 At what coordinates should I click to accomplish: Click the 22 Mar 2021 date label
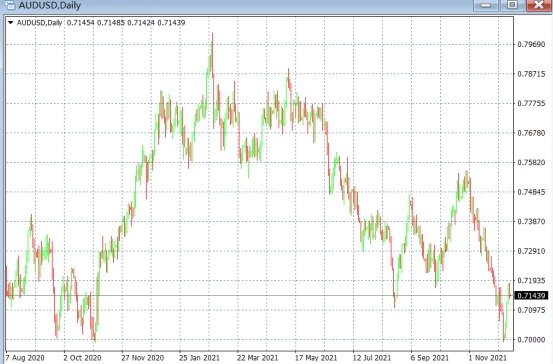coord(257,358)
